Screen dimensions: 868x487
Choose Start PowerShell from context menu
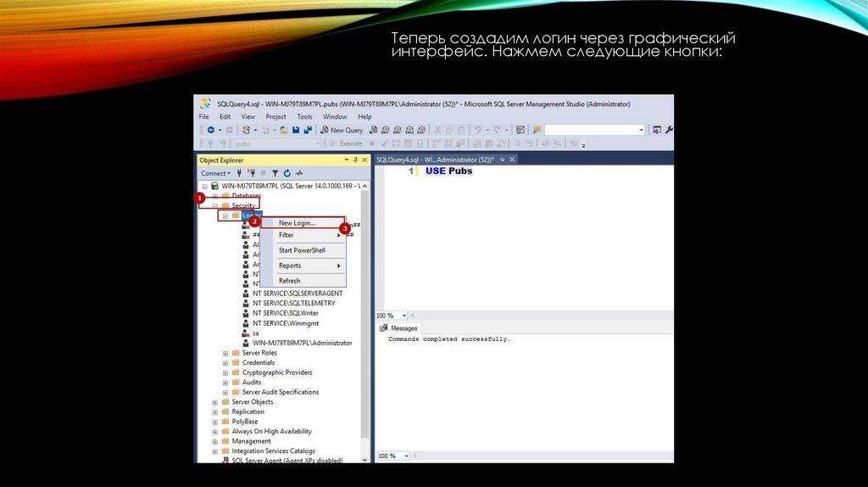303,250
